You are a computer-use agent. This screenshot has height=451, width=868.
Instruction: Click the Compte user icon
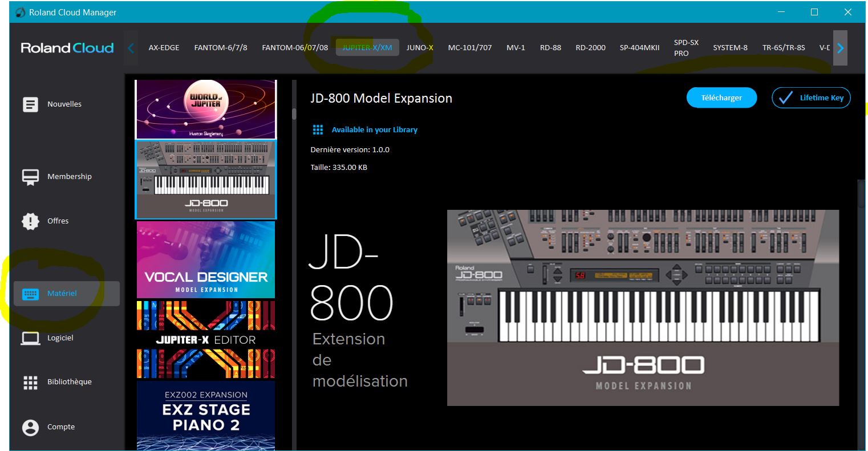[x=30, y=427]
